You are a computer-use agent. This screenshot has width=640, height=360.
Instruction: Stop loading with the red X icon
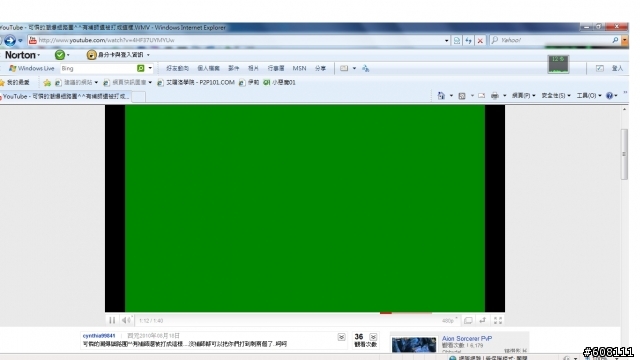[480, 40]
